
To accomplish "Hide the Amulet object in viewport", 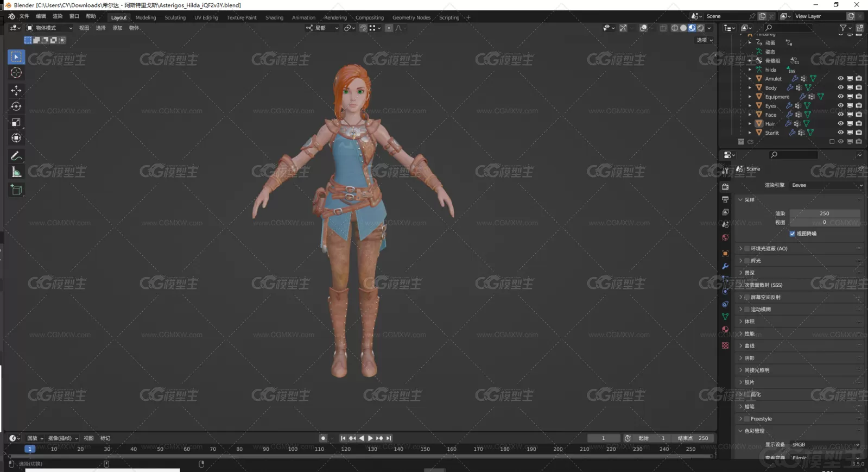I will [841, 79].
